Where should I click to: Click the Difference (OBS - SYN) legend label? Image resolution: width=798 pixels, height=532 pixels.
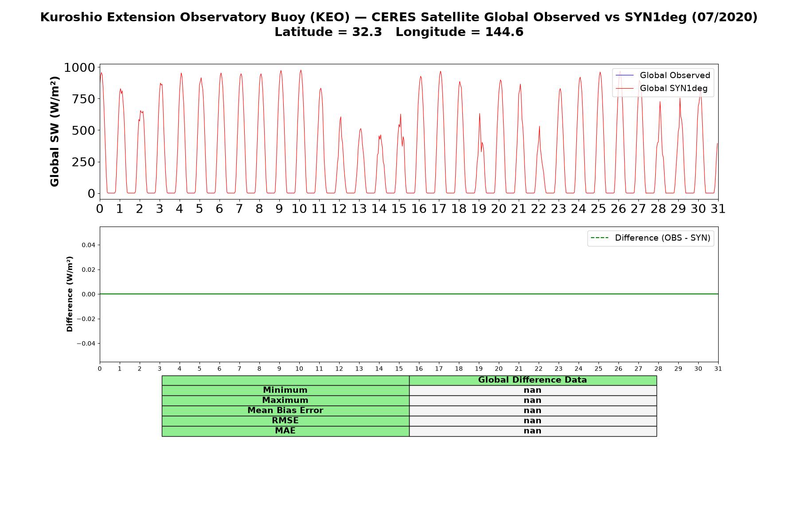coord(662,238)
